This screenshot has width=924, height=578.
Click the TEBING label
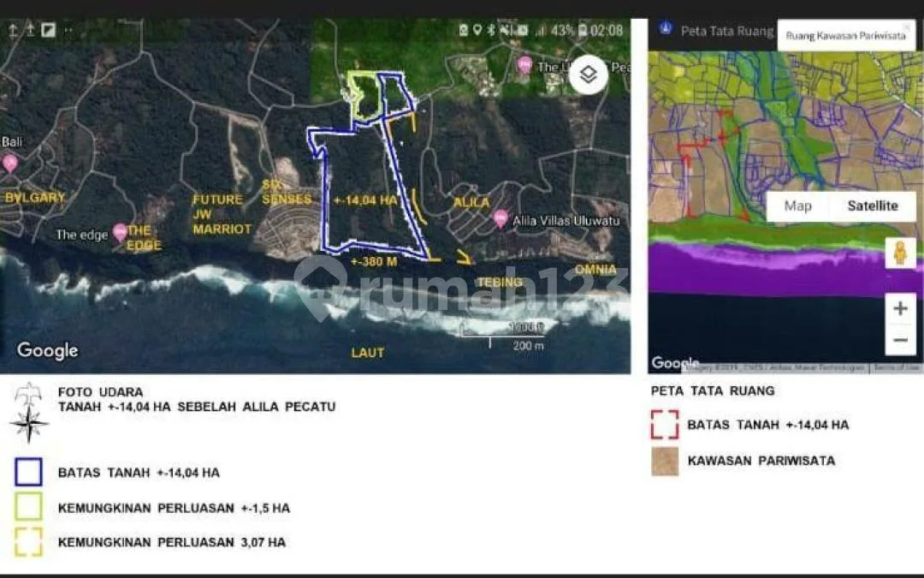click(x=500, y=282)
